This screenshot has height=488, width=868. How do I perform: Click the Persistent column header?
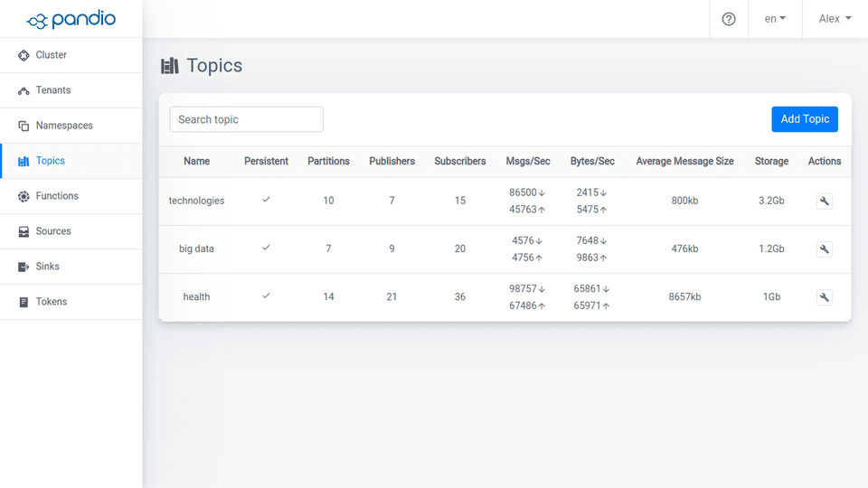tap(266, 161)
